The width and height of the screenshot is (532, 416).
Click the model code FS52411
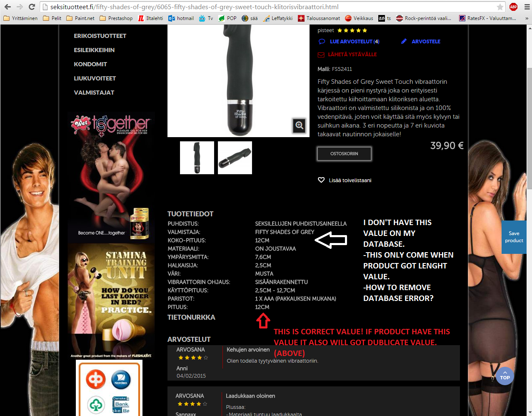coord(342,69)
